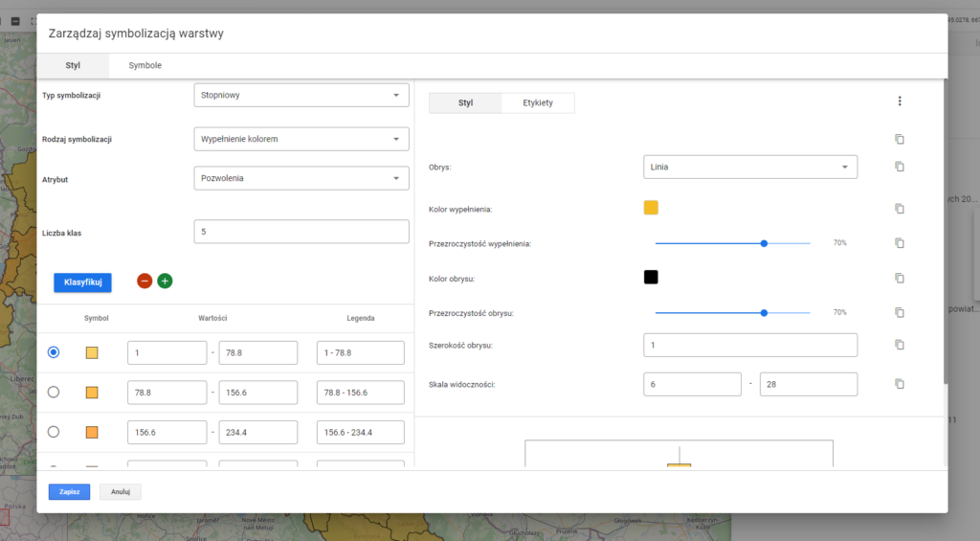Click copy icon beside Przezroczystość wypełnienia
This screenshot has height=541, width=980.
pyautogui.click(x=899, y=243)
